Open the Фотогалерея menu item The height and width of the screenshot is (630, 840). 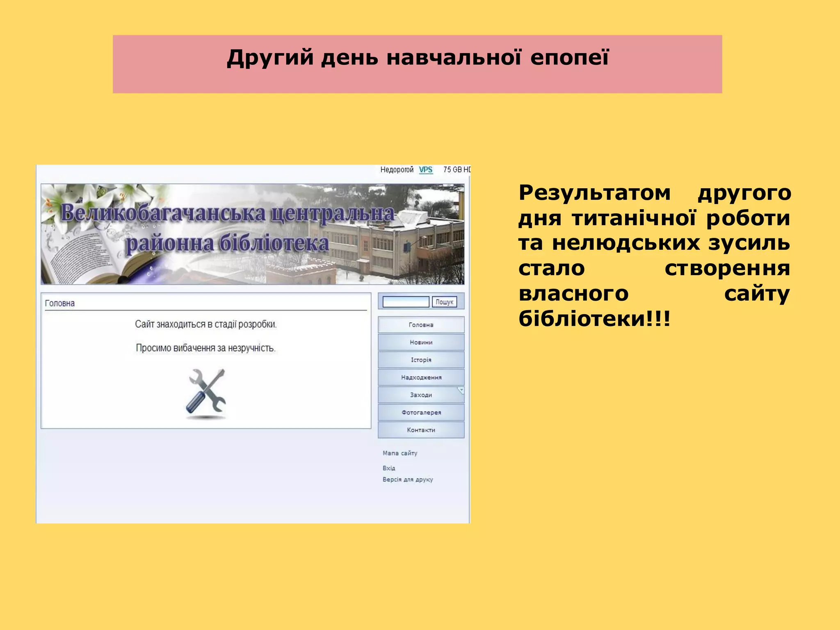(x=421, y=413)
